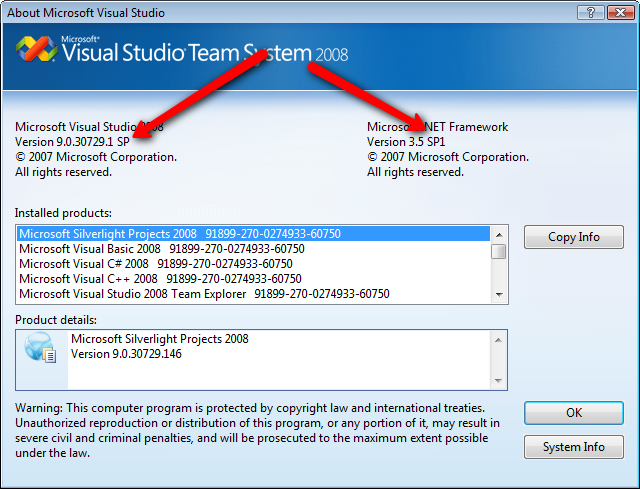
Task: Confirm the dialog with OK
Action: click(x=573, y=413)
